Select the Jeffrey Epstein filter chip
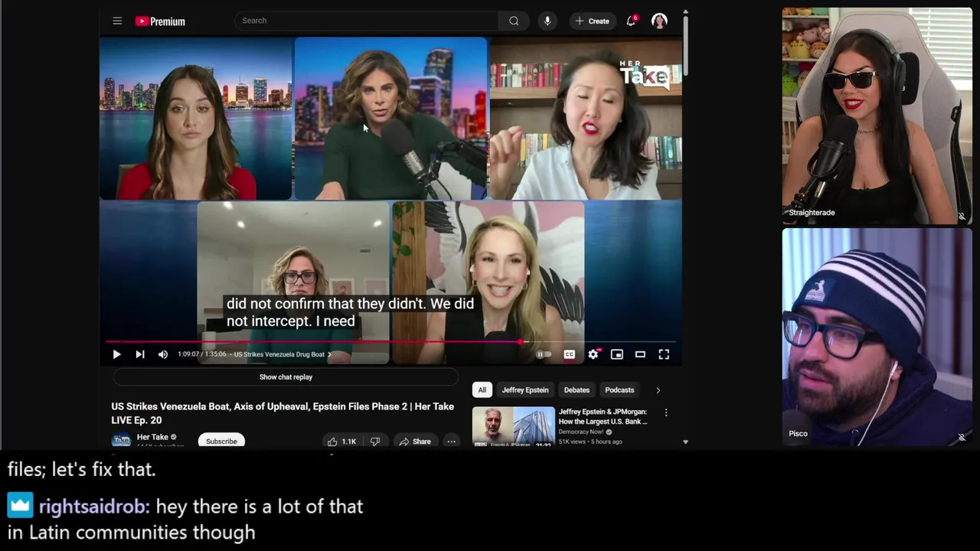This screenshot has height=551, width=980. (525, 390)
